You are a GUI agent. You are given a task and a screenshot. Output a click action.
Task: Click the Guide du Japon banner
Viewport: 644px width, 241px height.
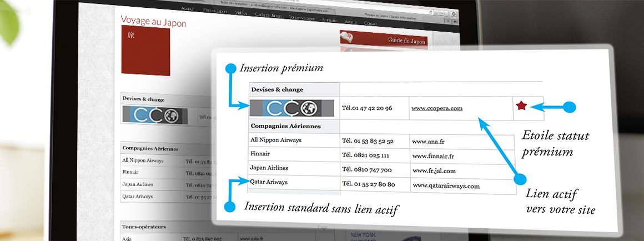(384, 39)
